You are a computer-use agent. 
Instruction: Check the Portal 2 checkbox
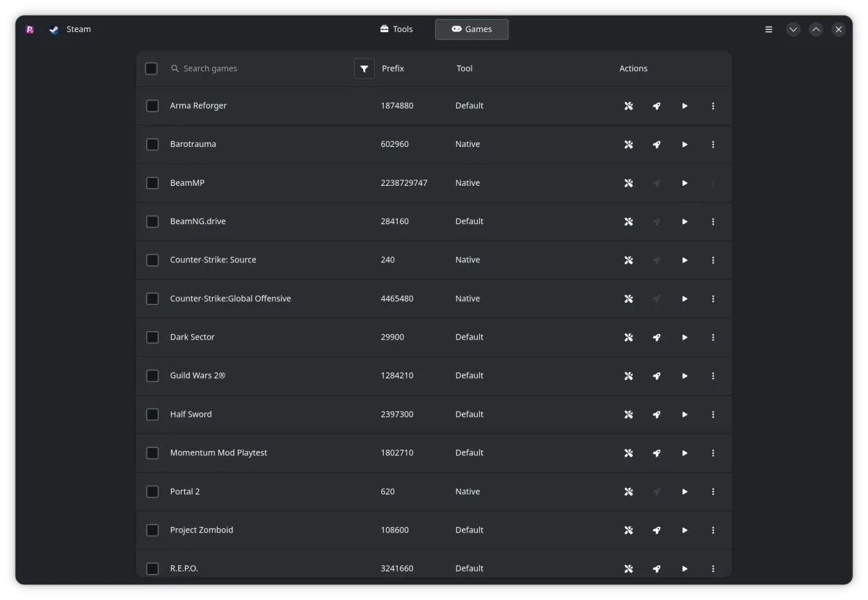152,491
